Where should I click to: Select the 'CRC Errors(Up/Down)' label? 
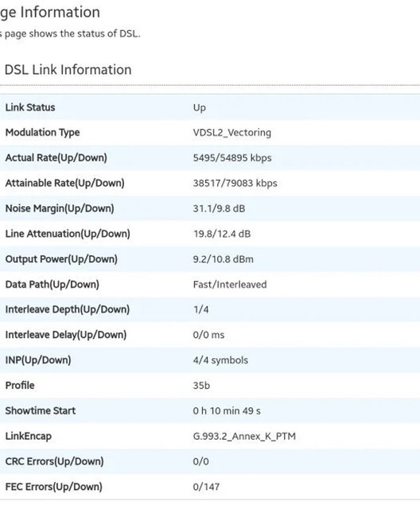pos(55,461)
